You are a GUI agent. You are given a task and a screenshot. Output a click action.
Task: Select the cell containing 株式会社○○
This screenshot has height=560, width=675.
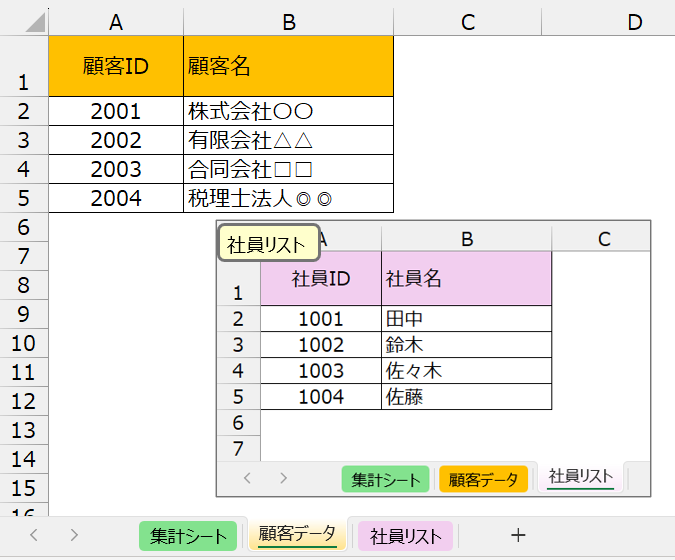(288, 111)
